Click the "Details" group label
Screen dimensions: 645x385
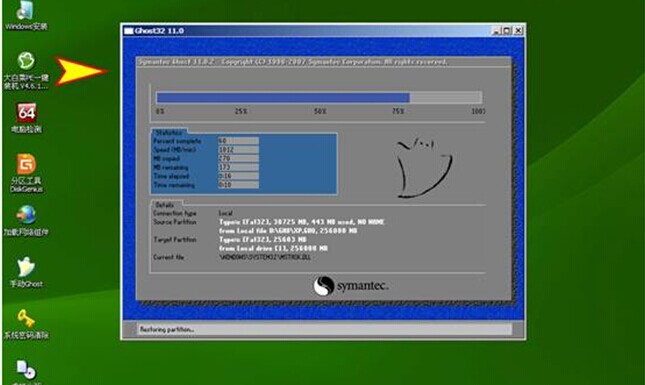pyautogui.click(x=165, y=204)
